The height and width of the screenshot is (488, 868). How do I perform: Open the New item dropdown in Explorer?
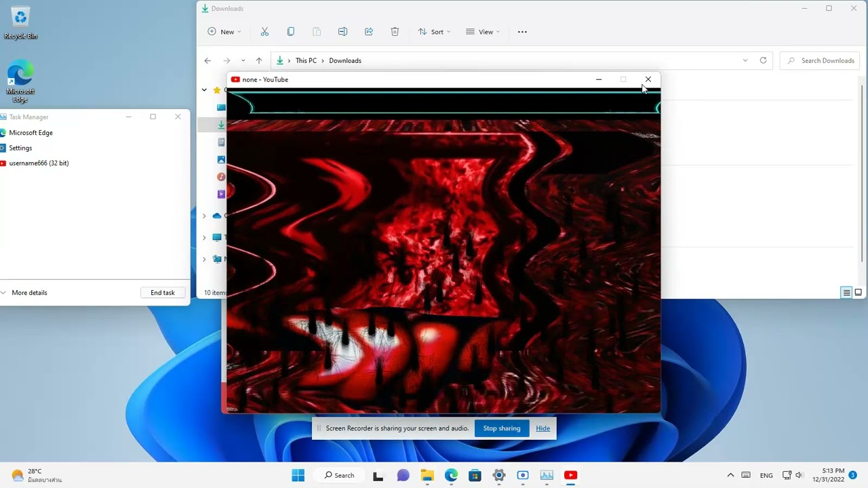tap(224, 32)
